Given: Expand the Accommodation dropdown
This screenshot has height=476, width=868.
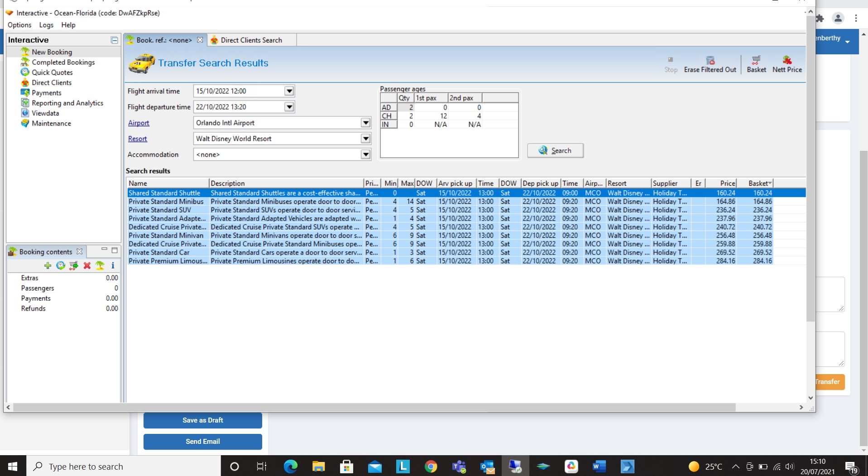Looking at the screenshot, I should [x=365, y=154].
